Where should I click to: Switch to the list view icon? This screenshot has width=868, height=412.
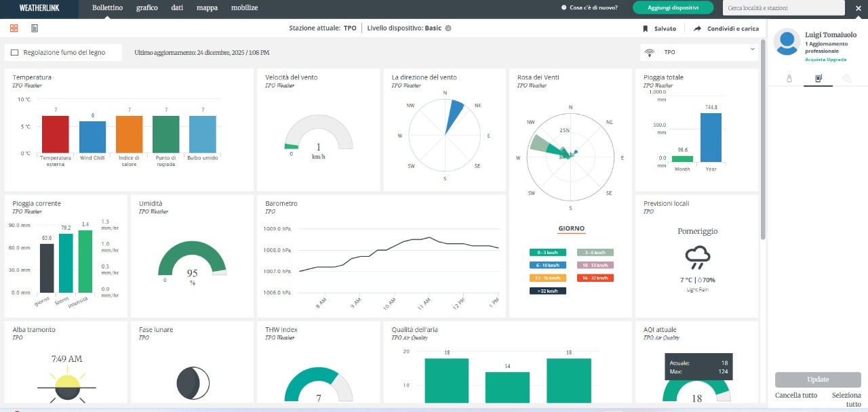[x=35, y=28]
